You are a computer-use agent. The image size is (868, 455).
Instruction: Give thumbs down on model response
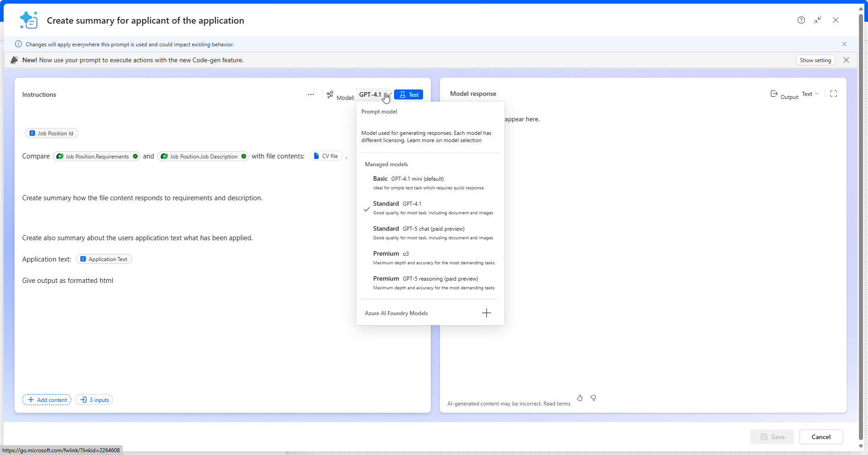(593, 398)
